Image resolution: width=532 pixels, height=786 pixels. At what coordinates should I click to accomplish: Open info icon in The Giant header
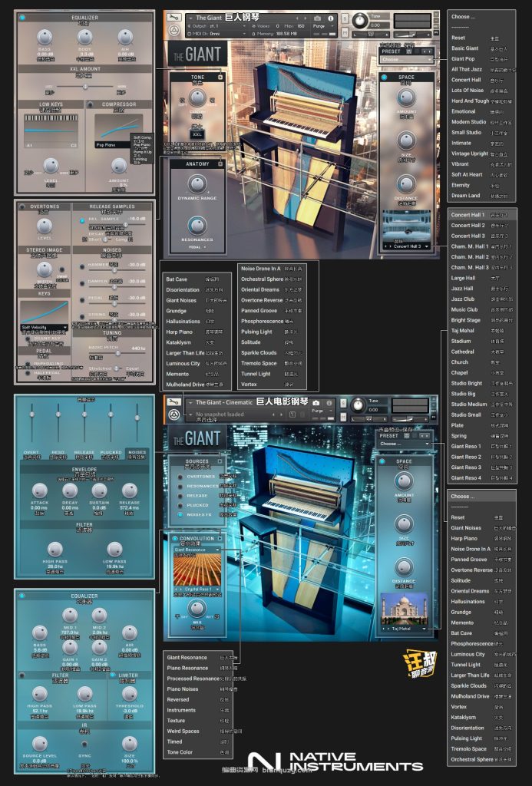click(330, 18)
